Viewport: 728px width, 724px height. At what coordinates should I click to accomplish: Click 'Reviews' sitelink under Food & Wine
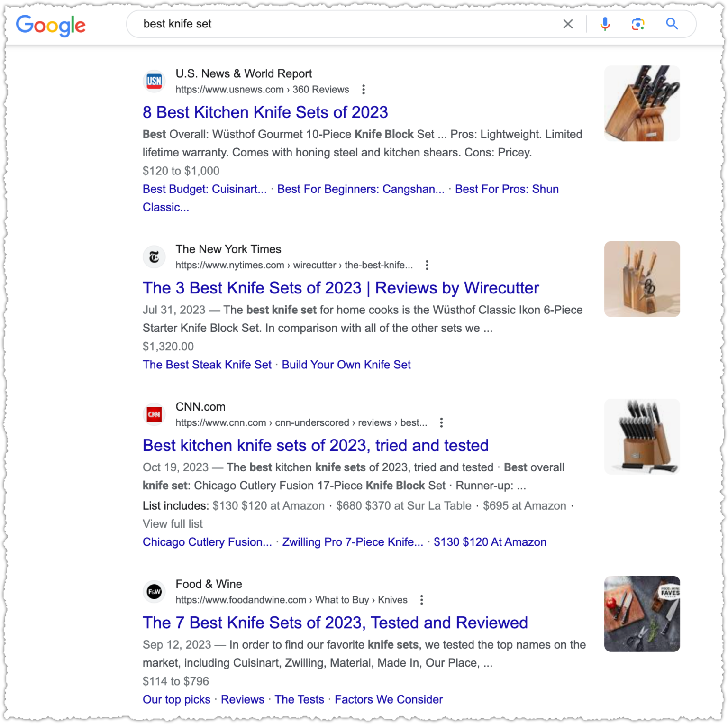point(243,700)
